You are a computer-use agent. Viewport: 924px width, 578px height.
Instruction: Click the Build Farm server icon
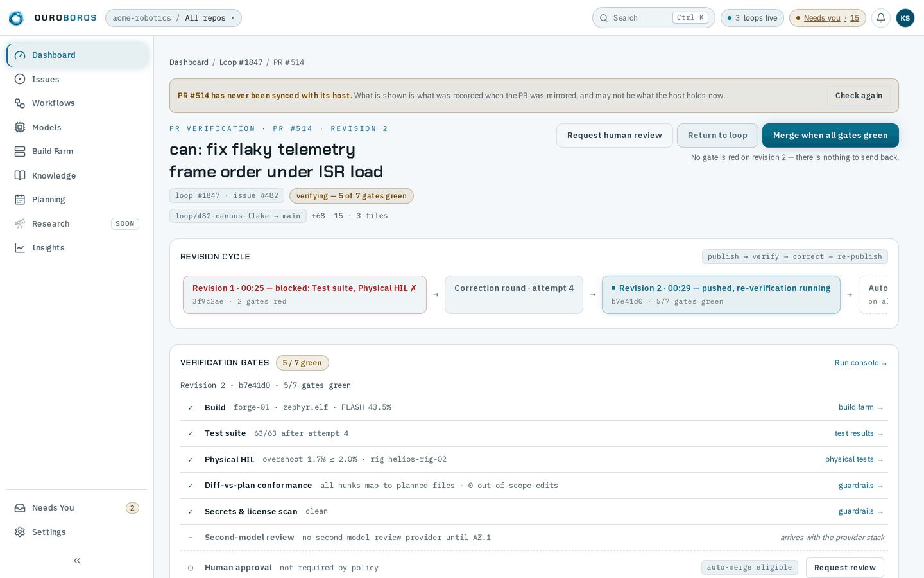point(20,152)
